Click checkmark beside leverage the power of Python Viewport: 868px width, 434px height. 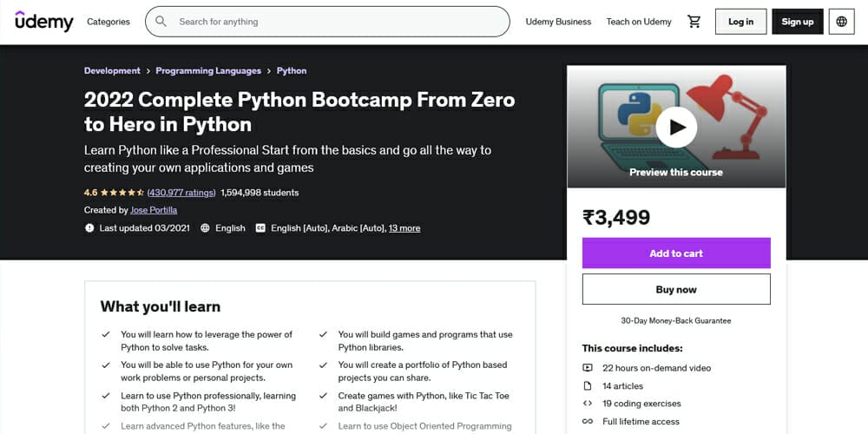[x=105, y=334]
